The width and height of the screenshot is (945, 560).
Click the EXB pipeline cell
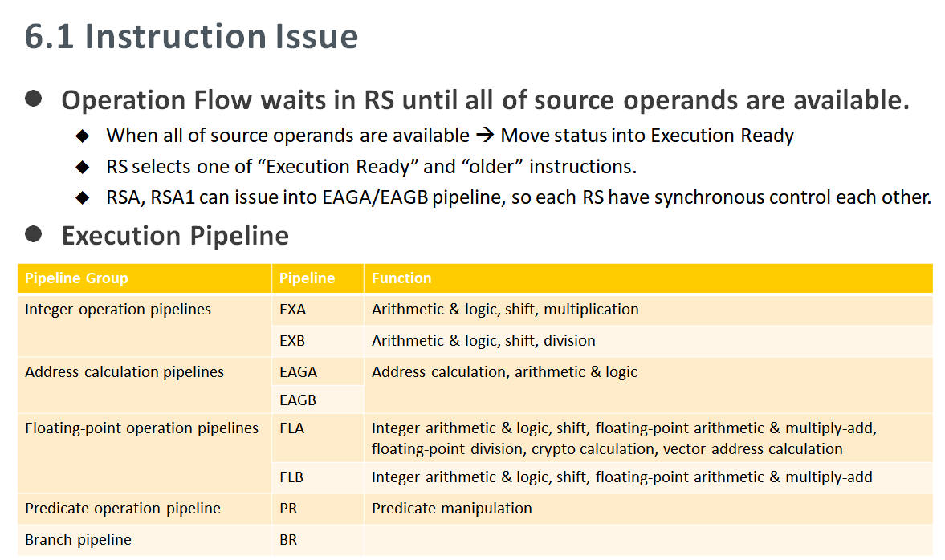coord(318,342)
